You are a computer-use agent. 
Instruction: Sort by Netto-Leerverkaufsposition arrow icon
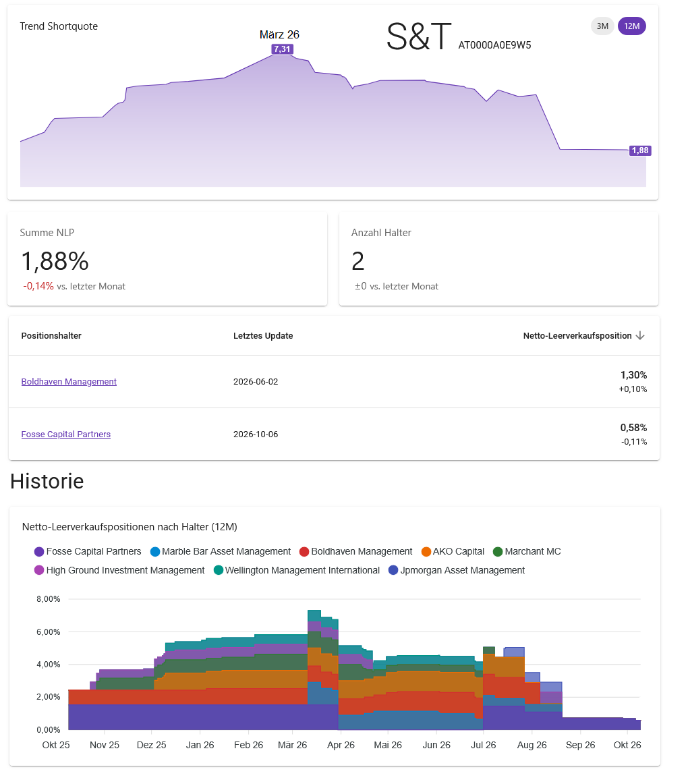coord(640,335)
